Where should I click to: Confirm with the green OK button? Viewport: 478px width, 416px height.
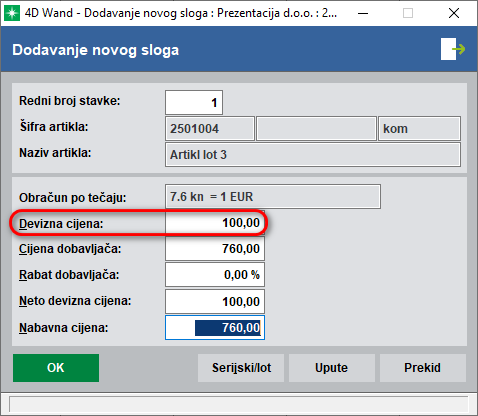click(56, 368)
